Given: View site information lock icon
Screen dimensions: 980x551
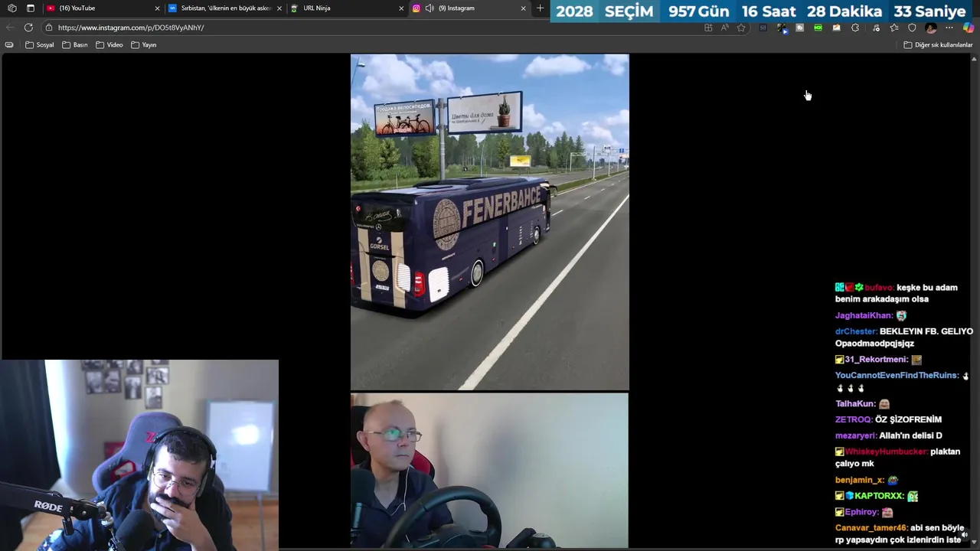Looking at the screenshot, I should pos(48,28).
